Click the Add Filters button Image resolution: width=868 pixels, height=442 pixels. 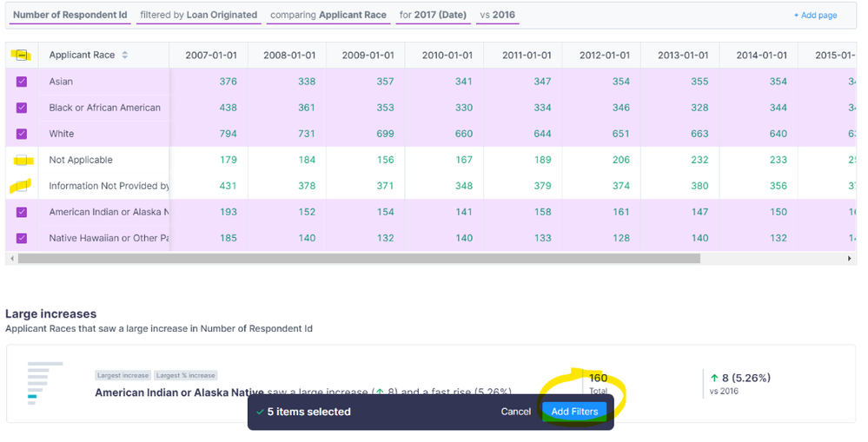(574, 412)
